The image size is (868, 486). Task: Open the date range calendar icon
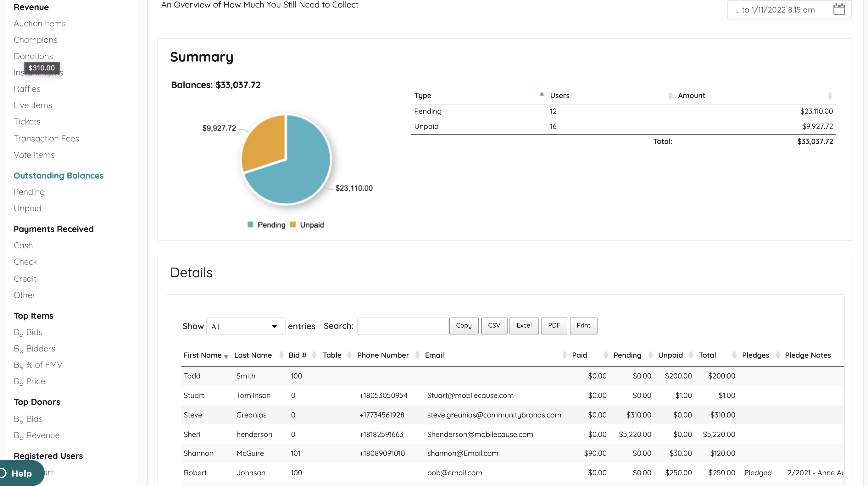tap(839, 9)
